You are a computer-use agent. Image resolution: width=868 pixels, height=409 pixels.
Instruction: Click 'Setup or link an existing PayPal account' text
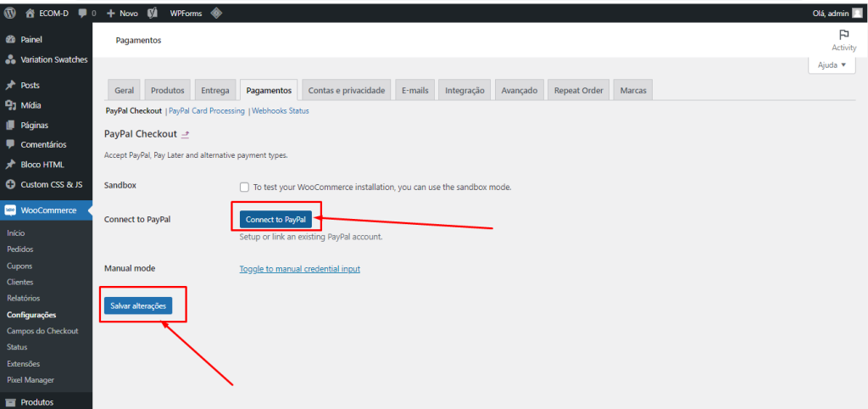(x=311, y=237)
